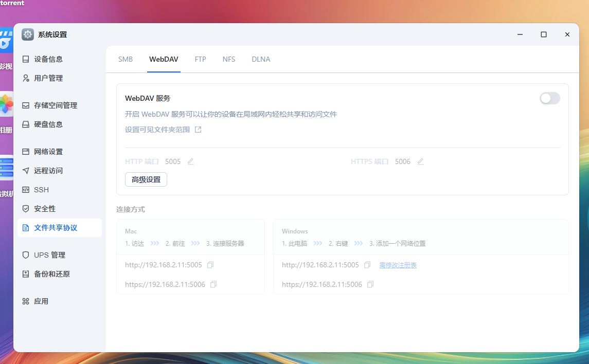This screenshot has height=364, width=589.
Task: Open the blue server app desktop icon
Action: coord(5,168)
